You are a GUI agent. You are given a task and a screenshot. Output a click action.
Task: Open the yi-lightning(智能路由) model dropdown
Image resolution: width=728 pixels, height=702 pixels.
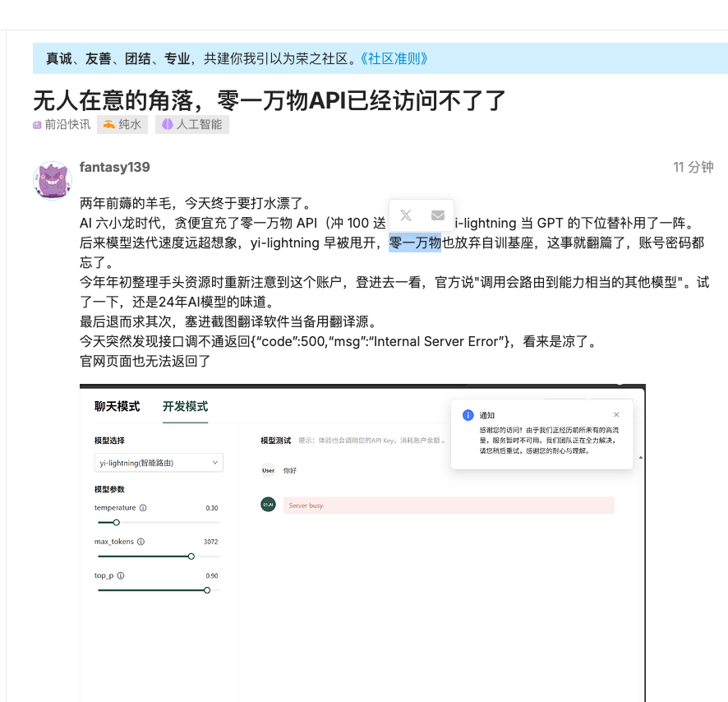[x=159, y=463]
